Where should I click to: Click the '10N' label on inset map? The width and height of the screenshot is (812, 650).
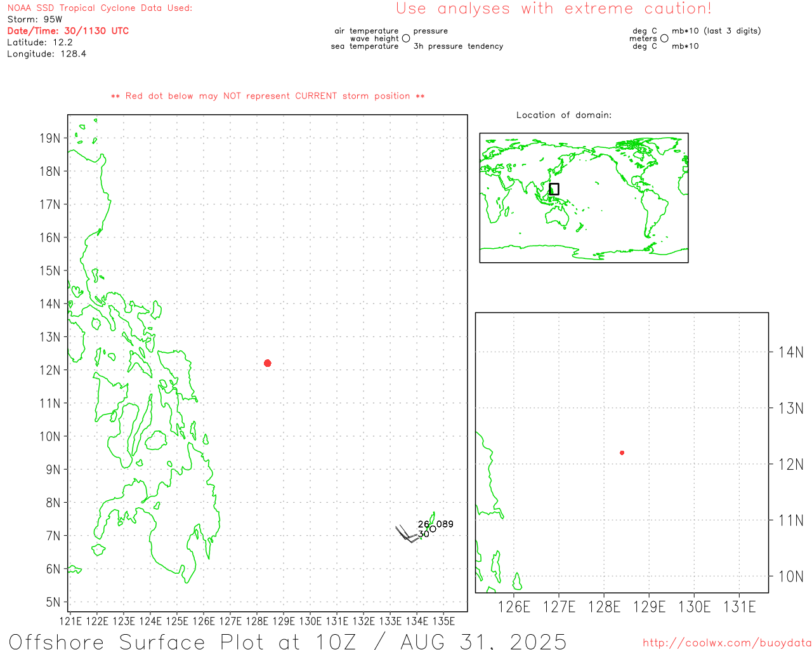[x=791, y=576]
